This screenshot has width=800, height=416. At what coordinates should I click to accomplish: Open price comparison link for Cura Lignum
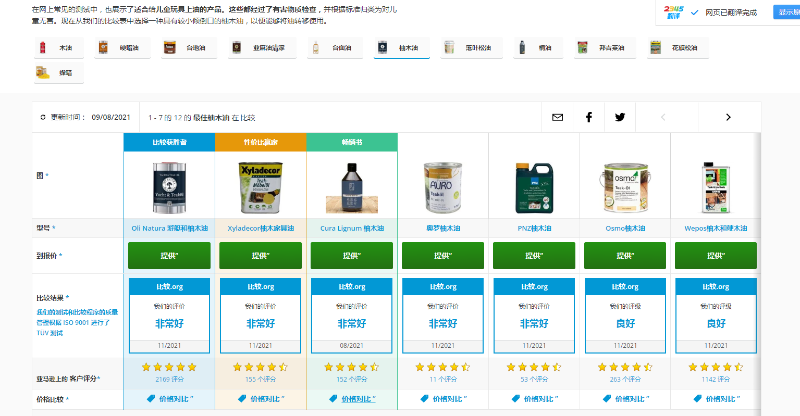352,398
